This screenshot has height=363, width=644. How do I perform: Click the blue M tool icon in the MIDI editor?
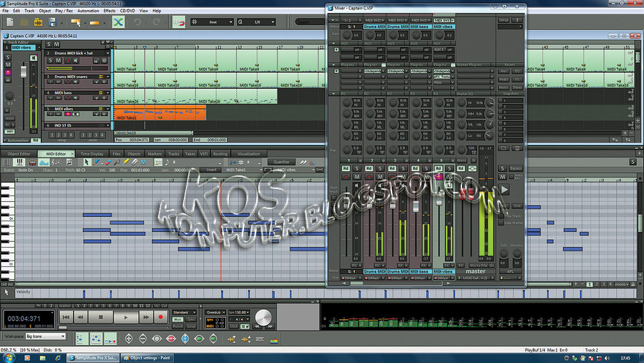[x=143, y=163]
